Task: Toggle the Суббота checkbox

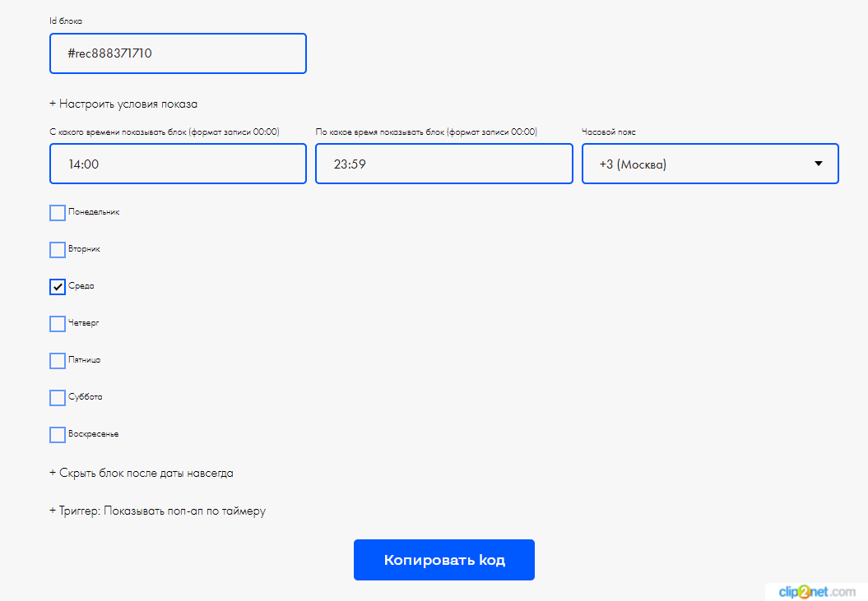Action: pyautogui.click(x=58, y=398)
